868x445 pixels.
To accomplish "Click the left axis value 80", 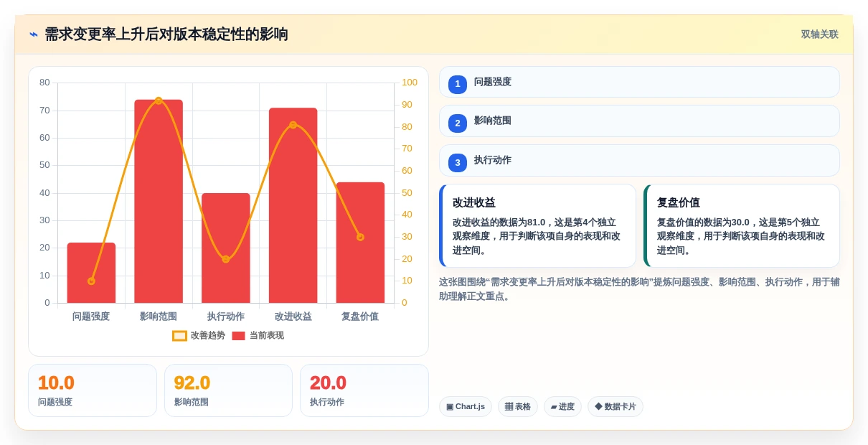I will pyautogui.click(x=44, y=83).
